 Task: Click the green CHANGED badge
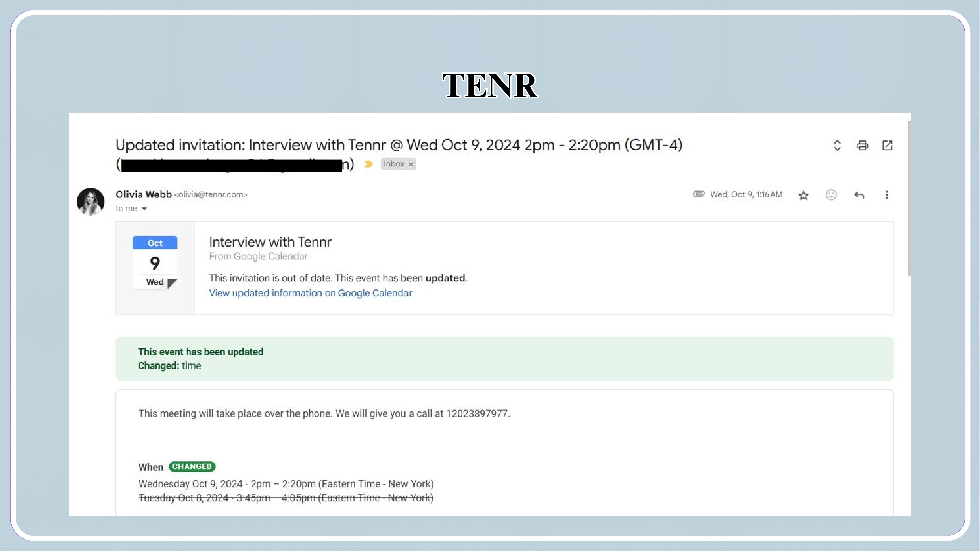tap(192, 466)
